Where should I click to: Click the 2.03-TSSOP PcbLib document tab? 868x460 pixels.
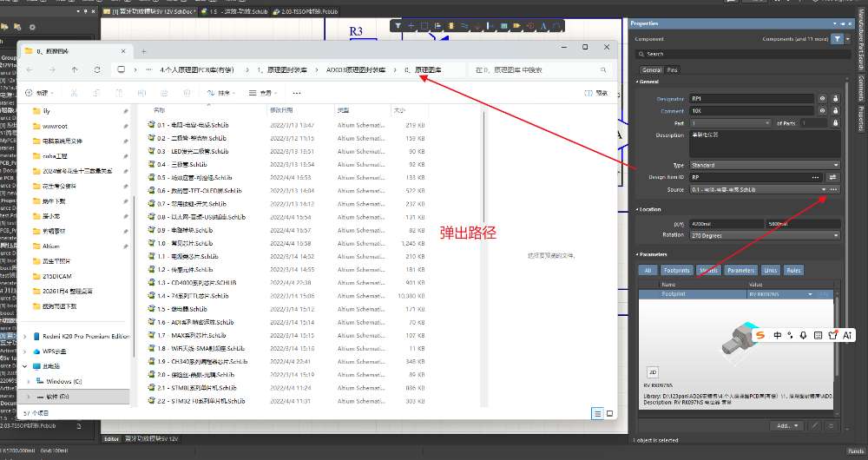coord(306,11)
